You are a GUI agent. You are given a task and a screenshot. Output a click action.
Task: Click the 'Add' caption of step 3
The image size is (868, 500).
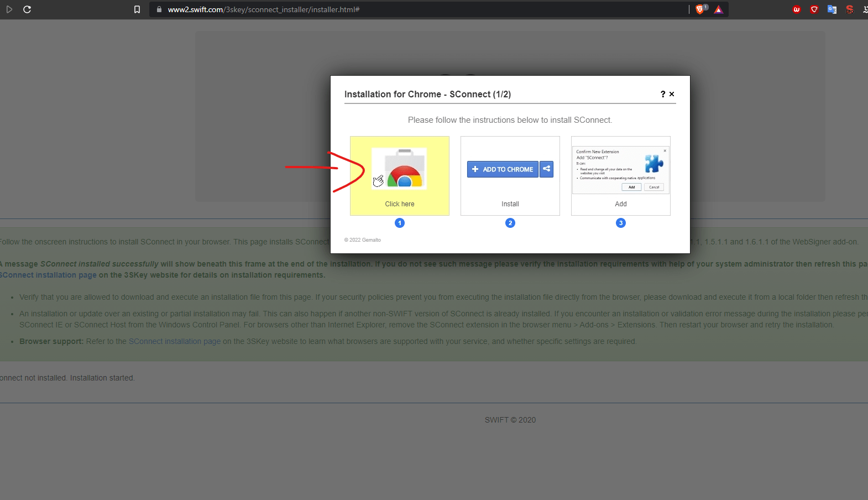click(x=621, y=204)
